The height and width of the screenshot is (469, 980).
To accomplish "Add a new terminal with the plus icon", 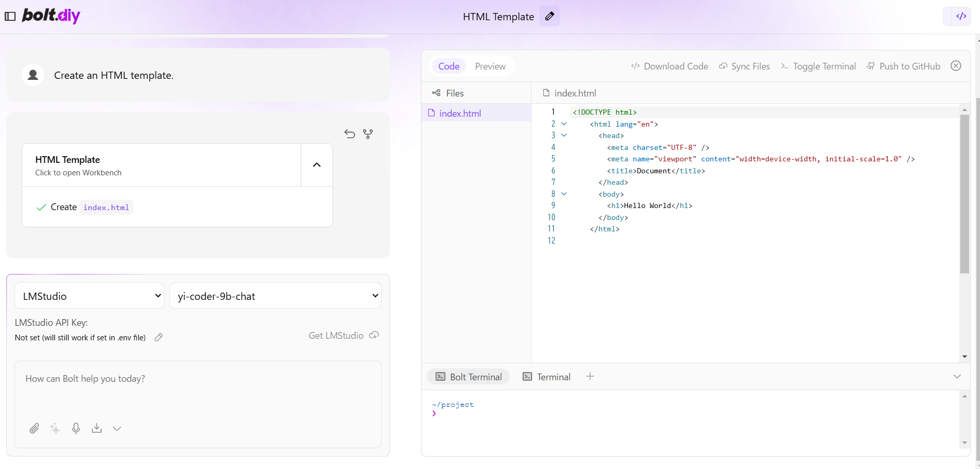I will click(590, 376).
